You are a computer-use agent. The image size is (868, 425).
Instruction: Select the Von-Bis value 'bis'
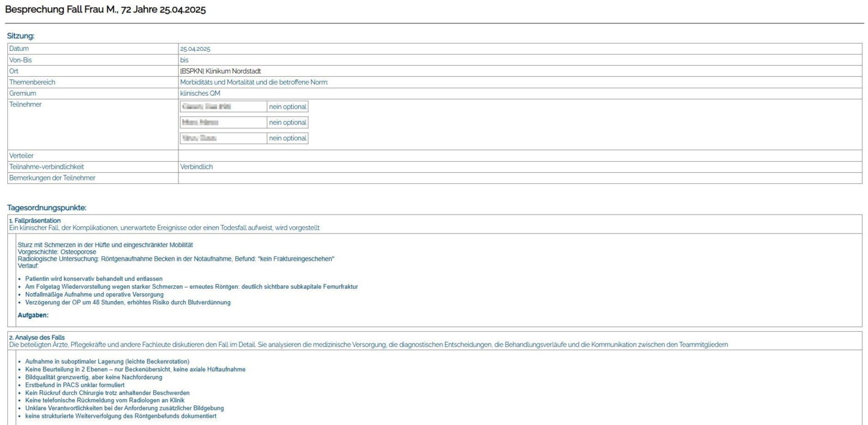(x=184, y=60)
